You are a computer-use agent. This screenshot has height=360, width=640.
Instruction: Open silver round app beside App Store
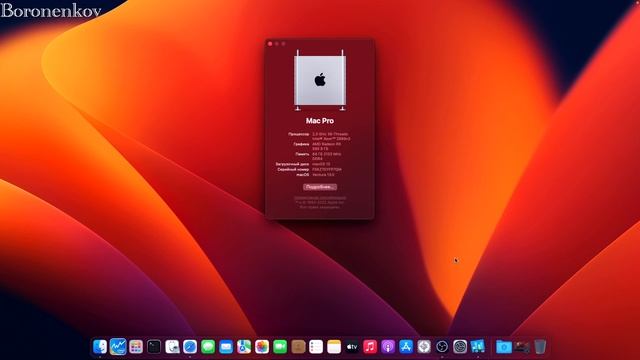(x=424, y=347)
